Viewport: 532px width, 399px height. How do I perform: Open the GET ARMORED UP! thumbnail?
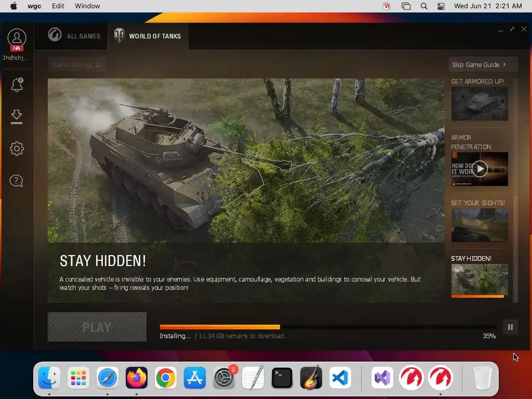(480, 103)
